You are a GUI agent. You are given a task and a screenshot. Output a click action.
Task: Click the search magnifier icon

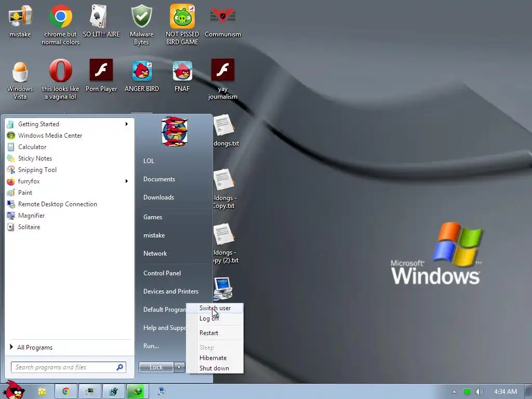119,367
